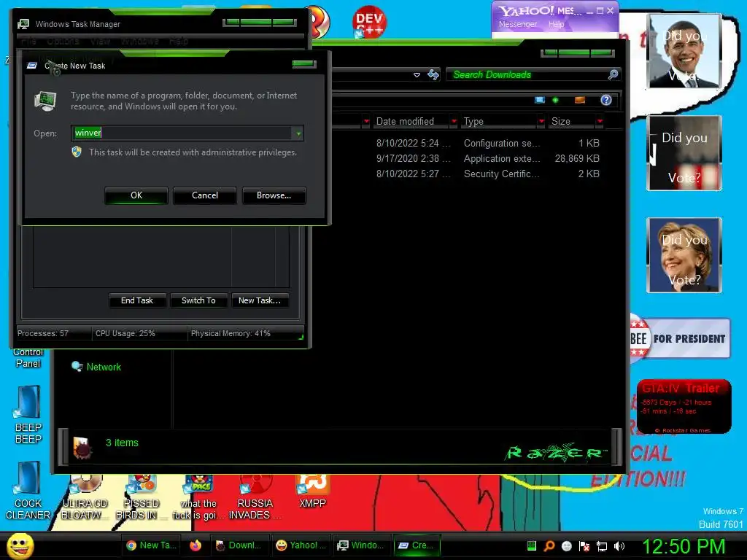Open the Size column filter dropdown

(x=600, y=122)
